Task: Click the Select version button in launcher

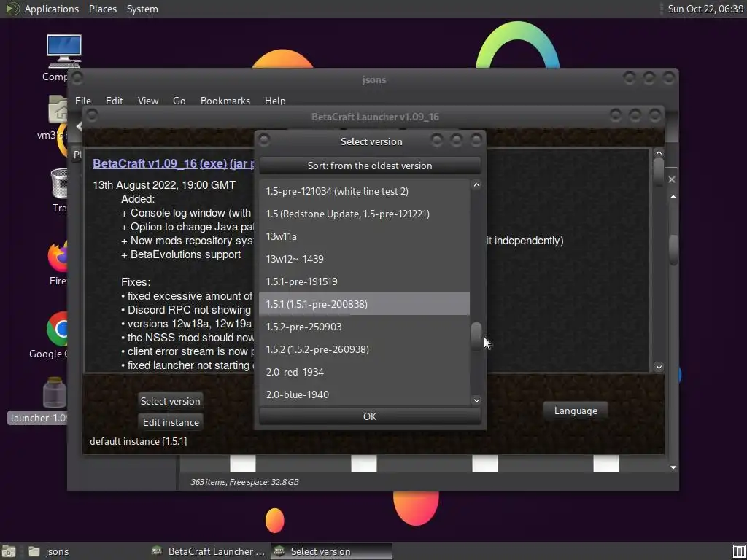Action: (x=170, y=401)
